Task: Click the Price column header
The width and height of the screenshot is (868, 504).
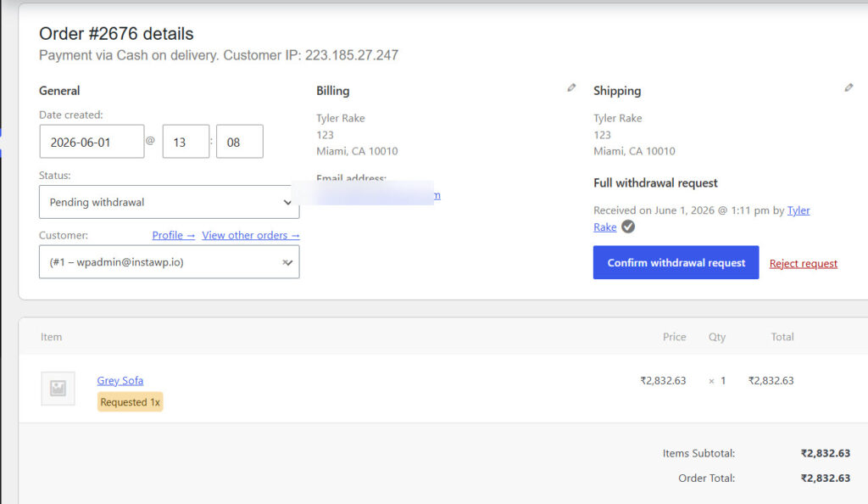Action: pos(674,337)
